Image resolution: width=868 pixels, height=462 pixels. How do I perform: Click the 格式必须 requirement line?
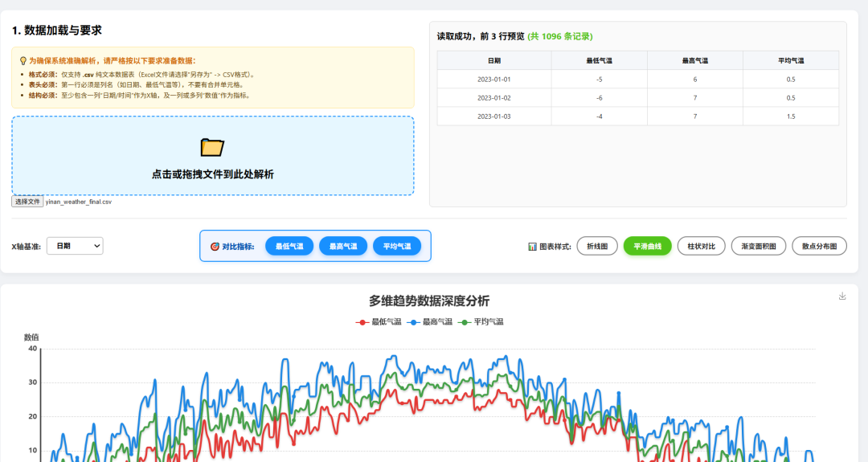pyautogui.click(x=142, y=74)
